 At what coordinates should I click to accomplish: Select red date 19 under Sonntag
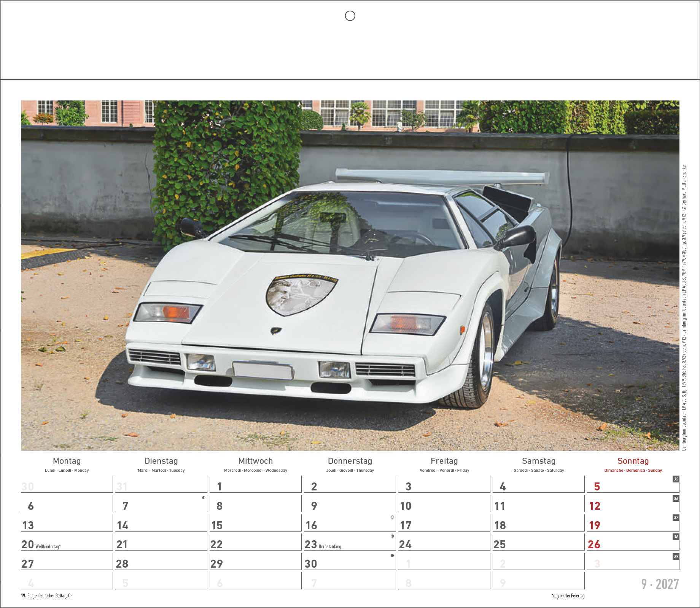click(x=594, y=525)
